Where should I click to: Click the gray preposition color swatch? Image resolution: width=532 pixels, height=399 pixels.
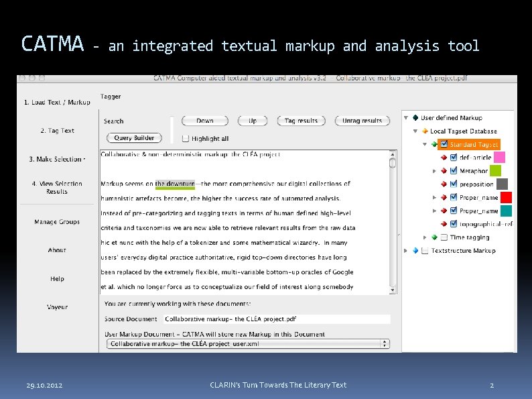coord(502,184)
